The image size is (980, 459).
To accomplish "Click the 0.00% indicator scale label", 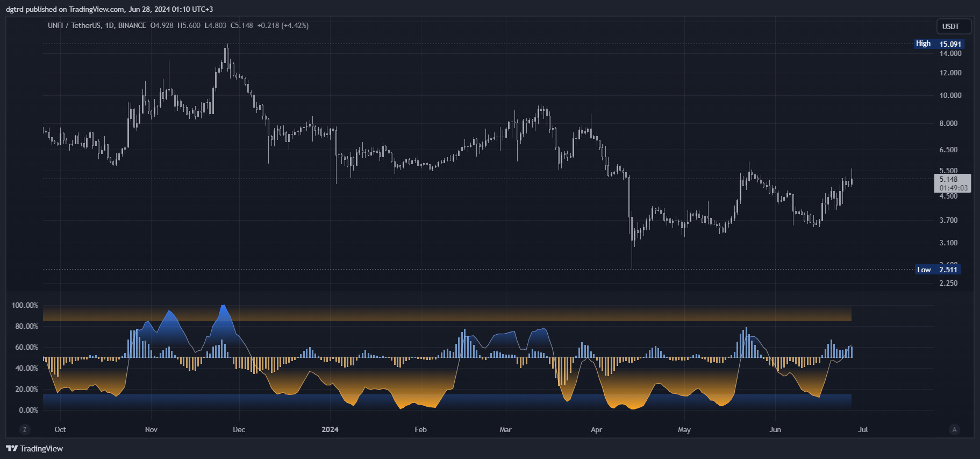I will click(x=28, y=410).
